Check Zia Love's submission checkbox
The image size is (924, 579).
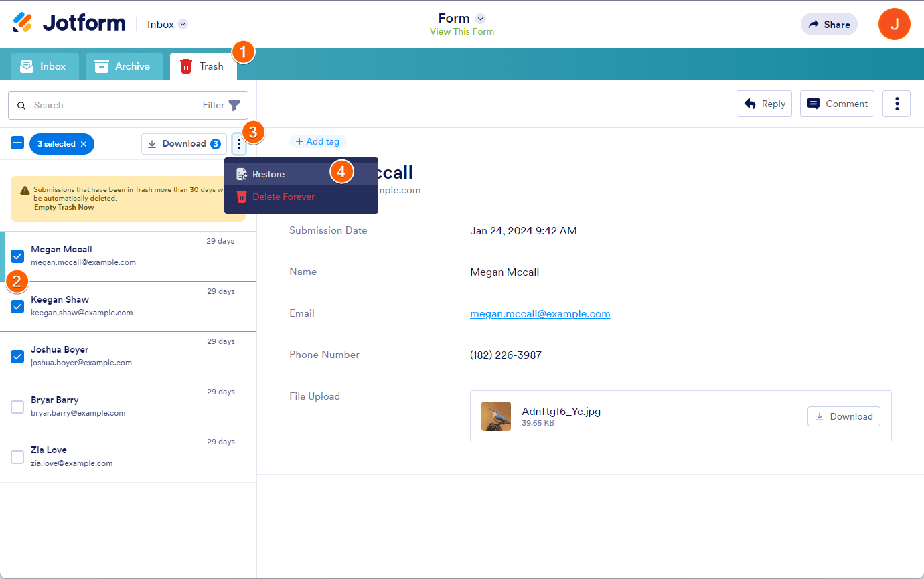[x=17, y=457]
